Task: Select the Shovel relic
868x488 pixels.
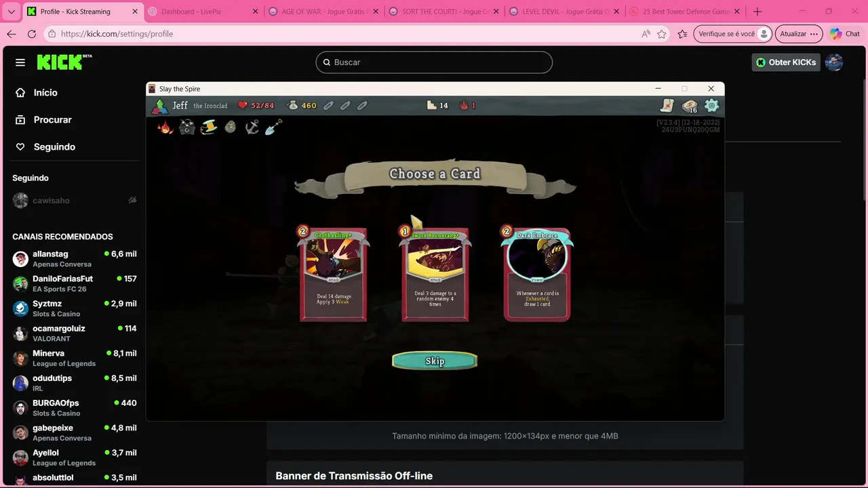Action: (x=273, y=127)
